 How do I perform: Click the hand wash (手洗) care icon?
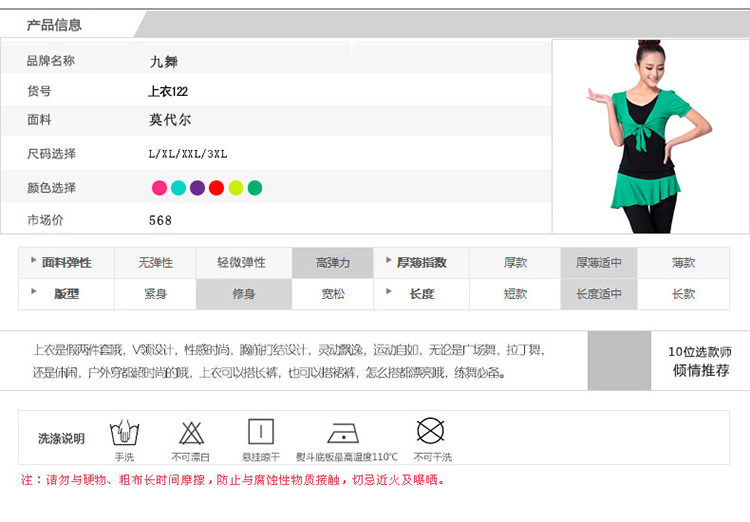tap(124, 433)
